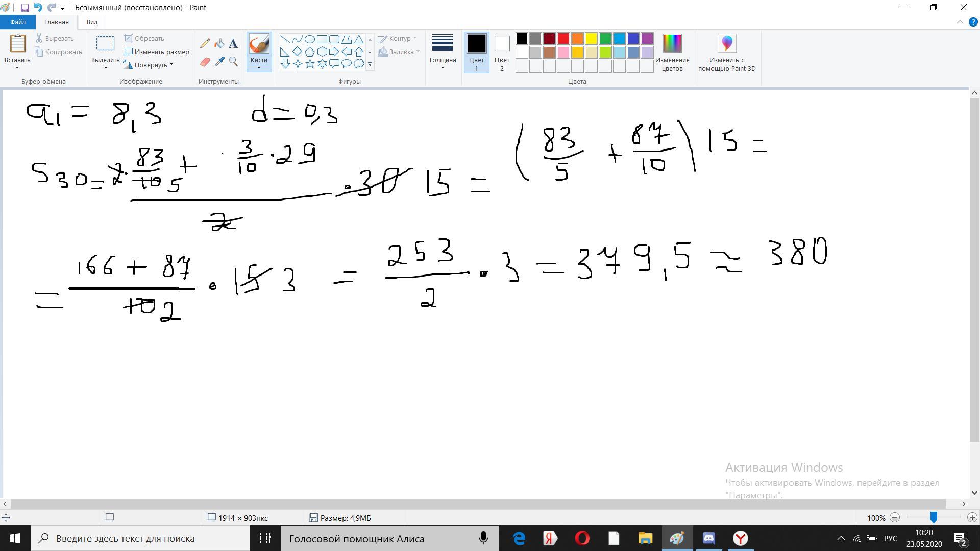
Task: Click the Redo icon in title bar
Action: click(x=51, y=8)
